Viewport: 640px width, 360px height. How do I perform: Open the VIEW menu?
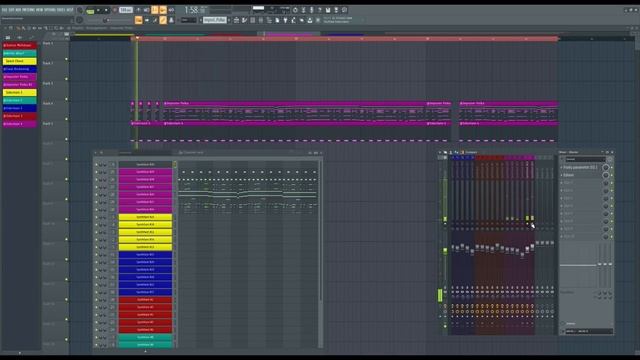[39, 10]
